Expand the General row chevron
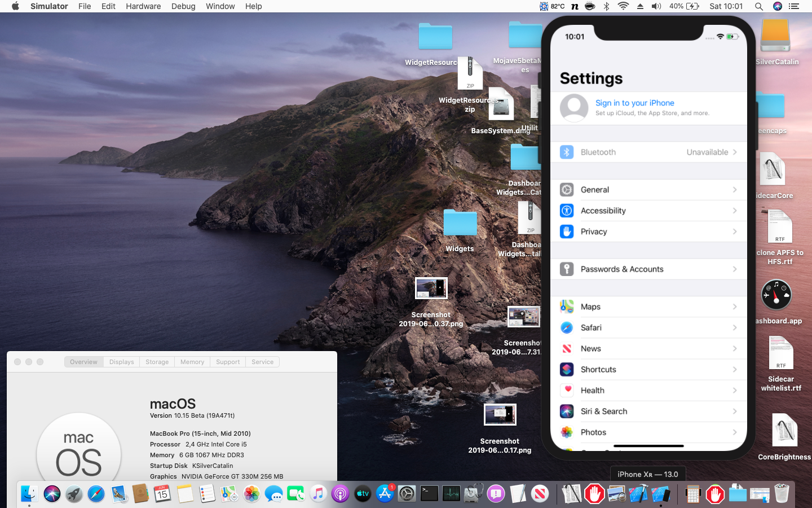Viewport: 812px width, 508px height. point(735,190)
